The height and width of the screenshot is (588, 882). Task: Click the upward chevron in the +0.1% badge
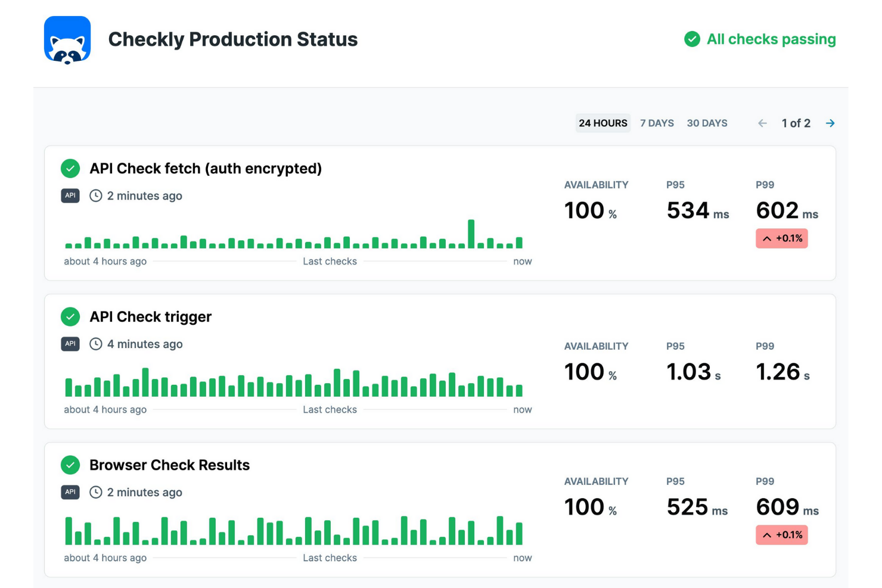point(768,238)
